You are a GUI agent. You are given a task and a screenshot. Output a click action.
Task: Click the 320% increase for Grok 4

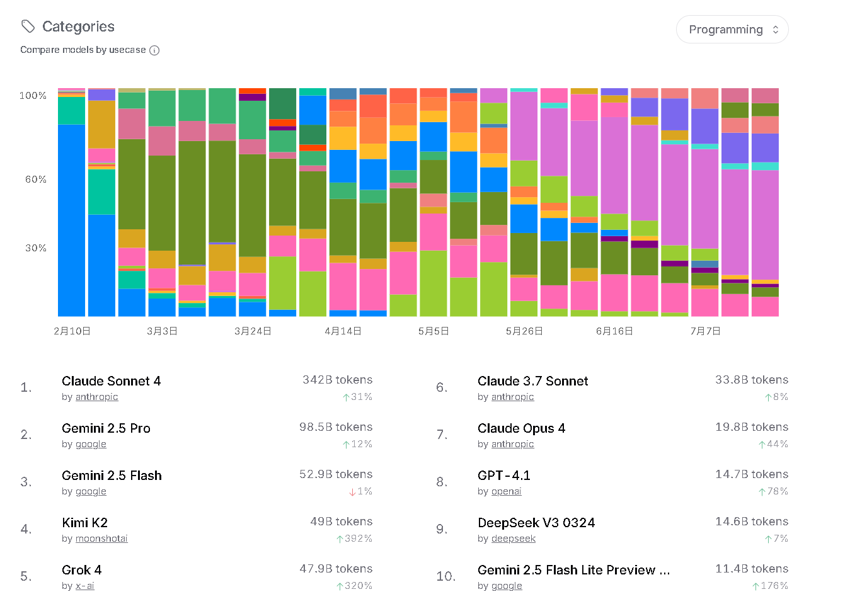tap(354, 586)
